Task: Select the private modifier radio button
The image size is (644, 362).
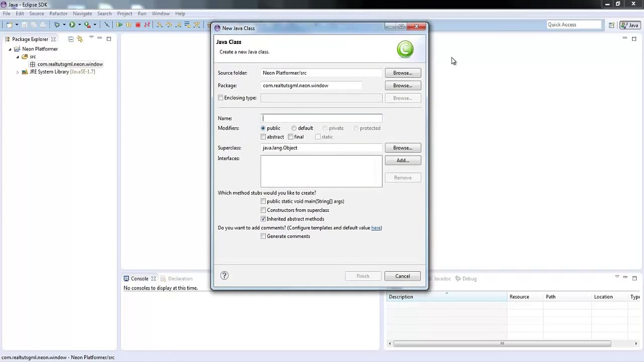Action: (x=325, y=128)
